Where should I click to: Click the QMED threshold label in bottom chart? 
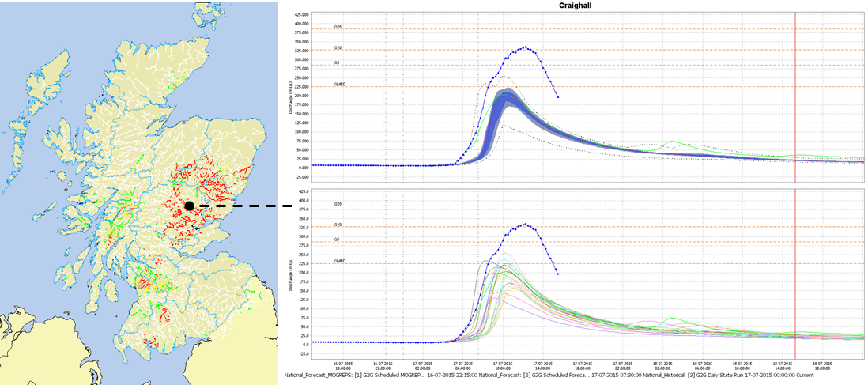[x=339, y=261]
